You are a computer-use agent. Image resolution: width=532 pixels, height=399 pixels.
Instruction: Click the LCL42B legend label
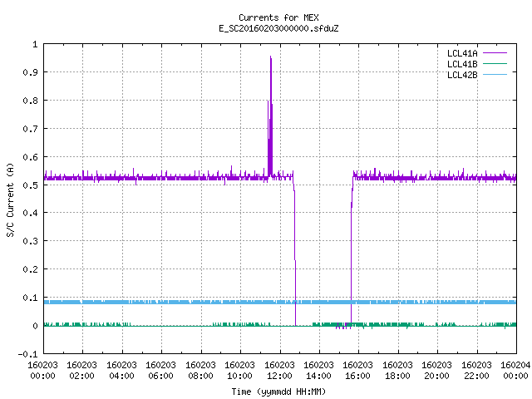(462, 75)
